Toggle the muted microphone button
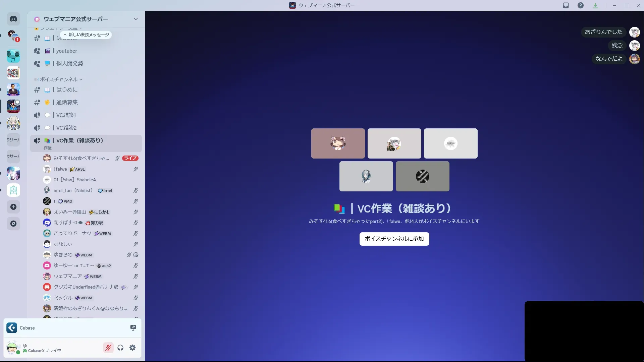644x362 pixels. tap(108, 348)
